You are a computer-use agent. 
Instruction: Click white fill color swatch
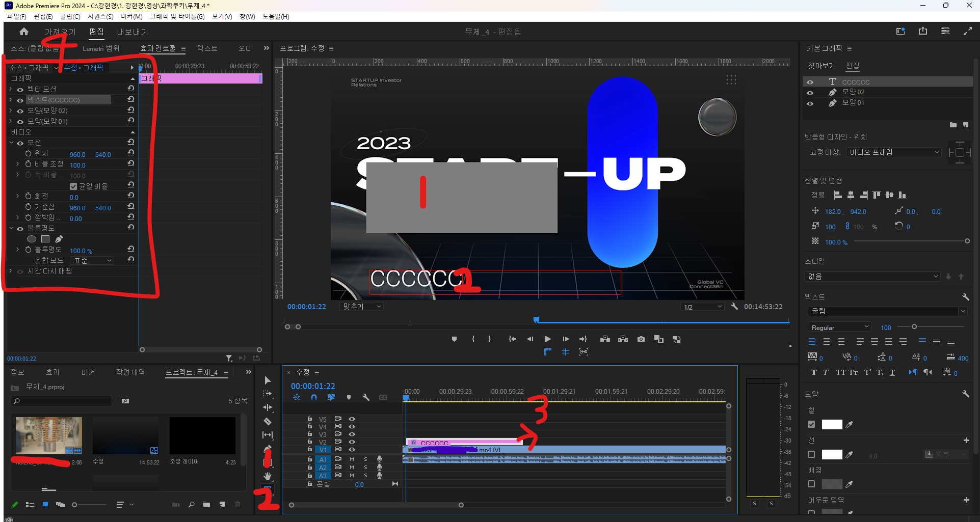[832, 424]
